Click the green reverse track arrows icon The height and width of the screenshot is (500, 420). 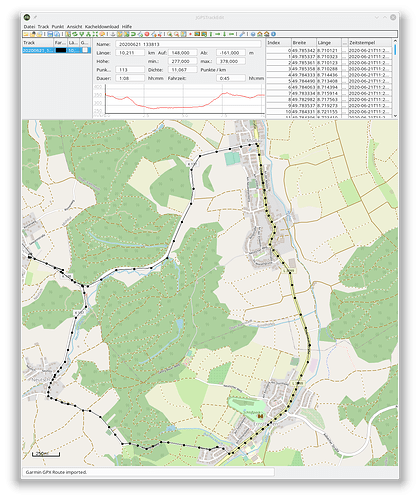(x=75, y=34)
